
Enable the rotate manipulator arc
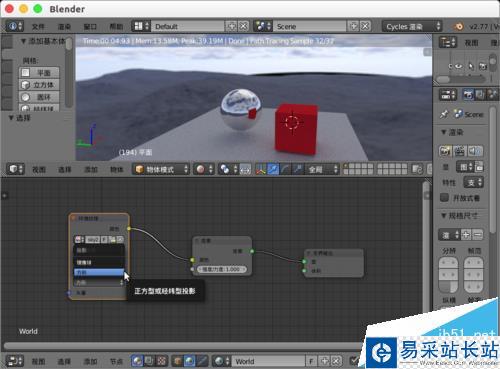[x=285, y=169]
